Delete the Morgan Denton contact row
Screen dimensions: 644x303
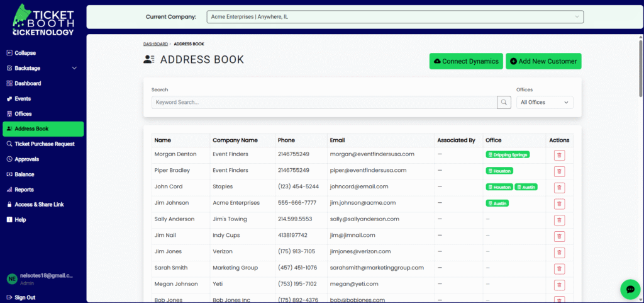pos(559,156)
